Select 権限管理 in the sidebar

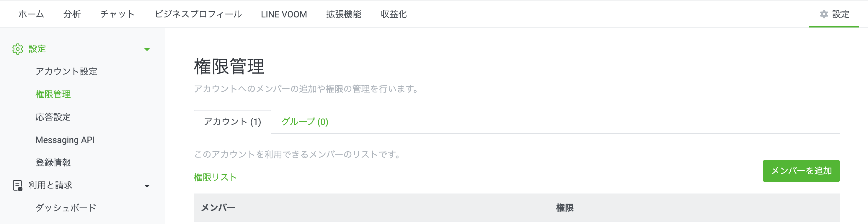[53, 95]
